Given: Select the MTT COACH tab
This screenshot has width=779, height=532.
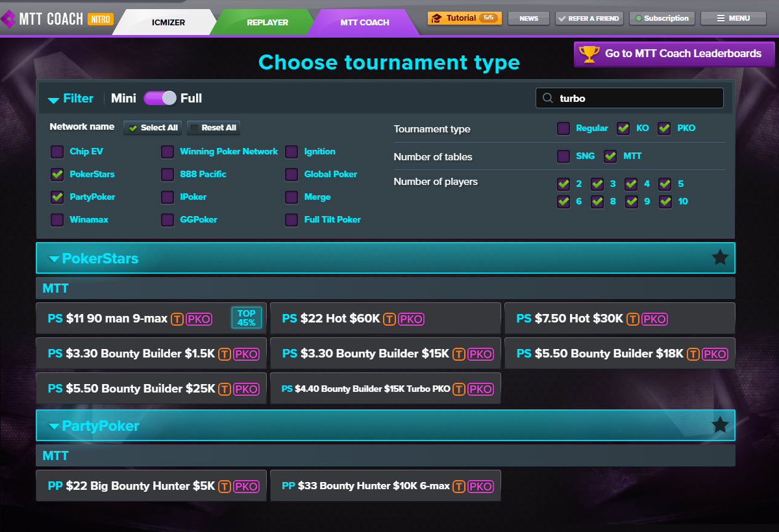Looking at the screenshot, I should [x=364, y=22].
